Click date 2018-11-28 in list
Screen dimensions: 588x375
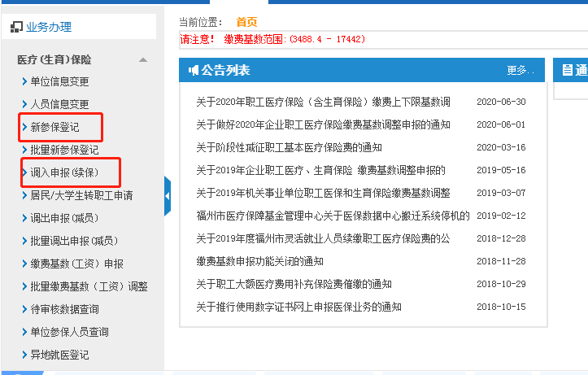[x=501, y=261]
